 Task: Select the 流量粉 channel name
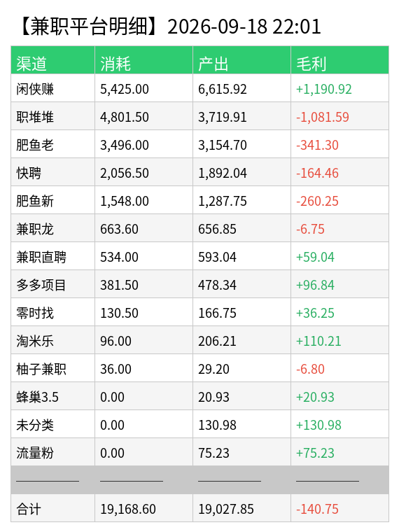35,454
